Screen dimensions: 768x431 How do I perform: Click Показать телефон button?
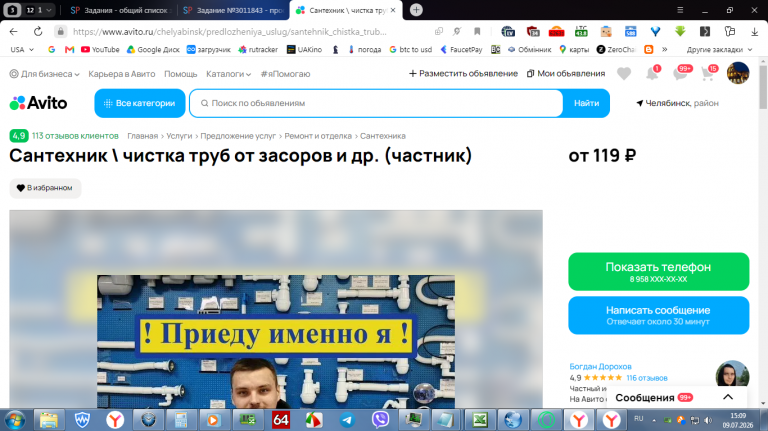pos(658,271)
